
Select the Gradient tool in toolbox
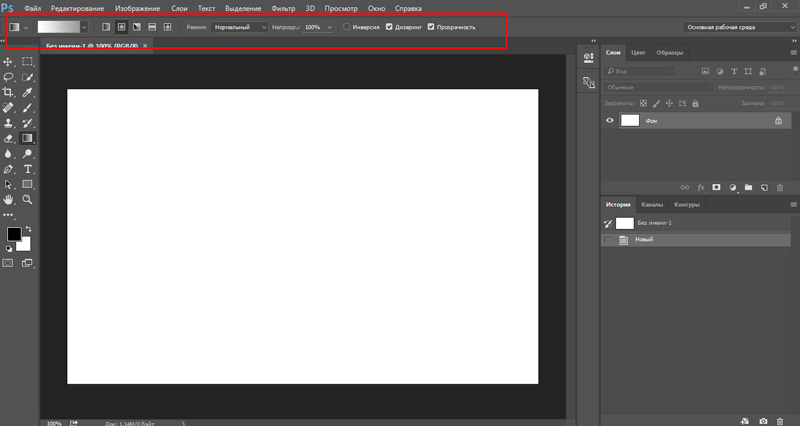pyautogui.click(x=27, y=138)
